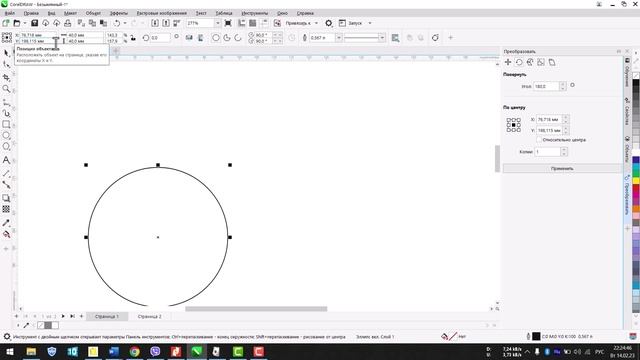Click the Export icon in toolbar

coord(166,23)
